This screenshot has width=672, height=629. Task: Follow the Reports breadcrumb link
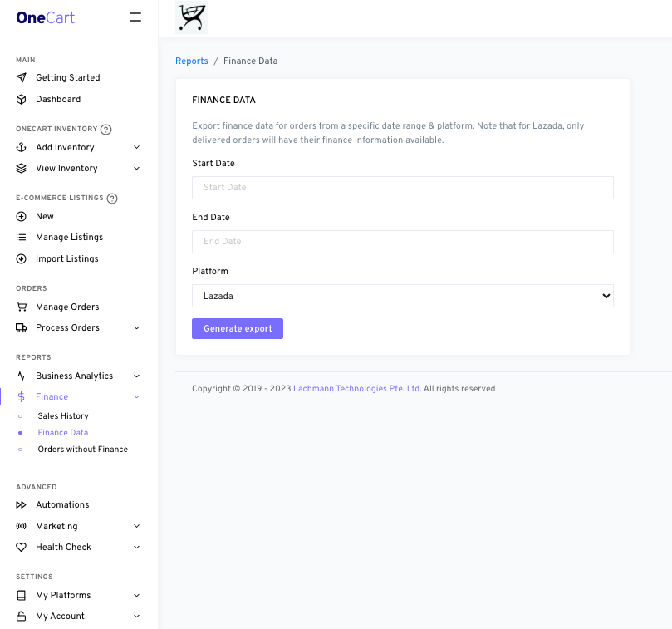tap(192, 61)
